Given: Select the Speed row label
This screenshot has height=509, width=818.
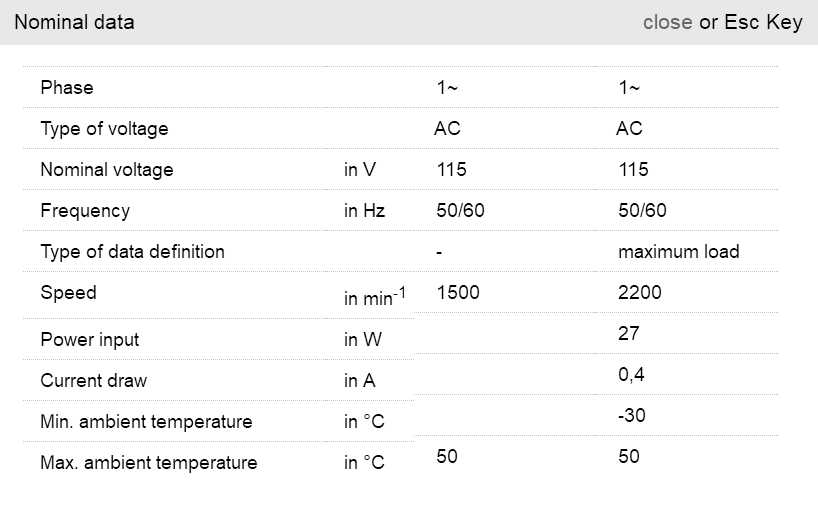Looking at the screenshot, I should pyautogui.click(x=68, y=293).
